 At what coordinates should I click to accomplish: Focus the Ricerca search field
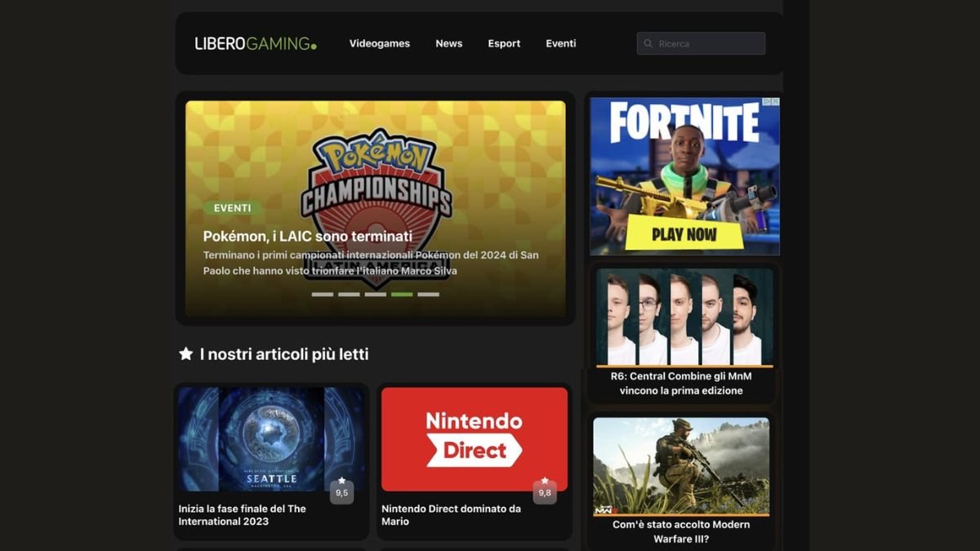[x=701, y=44]
